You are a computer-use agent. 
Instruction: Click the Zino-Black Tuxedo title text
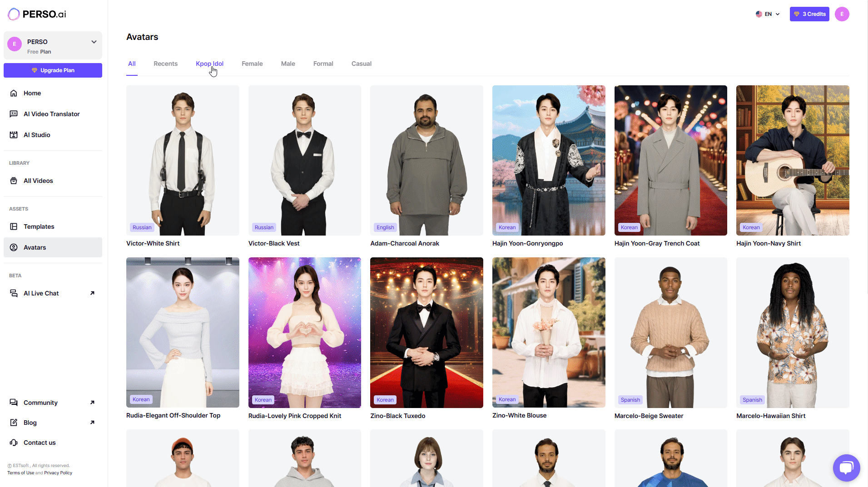(x=398, y=416)
